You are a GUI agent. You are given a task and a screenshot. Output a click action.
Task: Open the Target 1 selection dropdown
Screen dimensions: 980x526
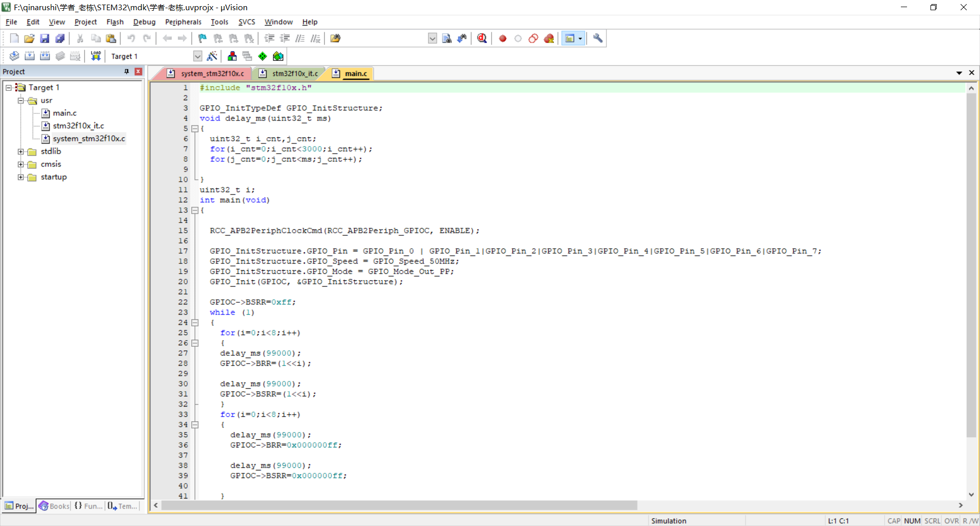[x=198, y=56]
